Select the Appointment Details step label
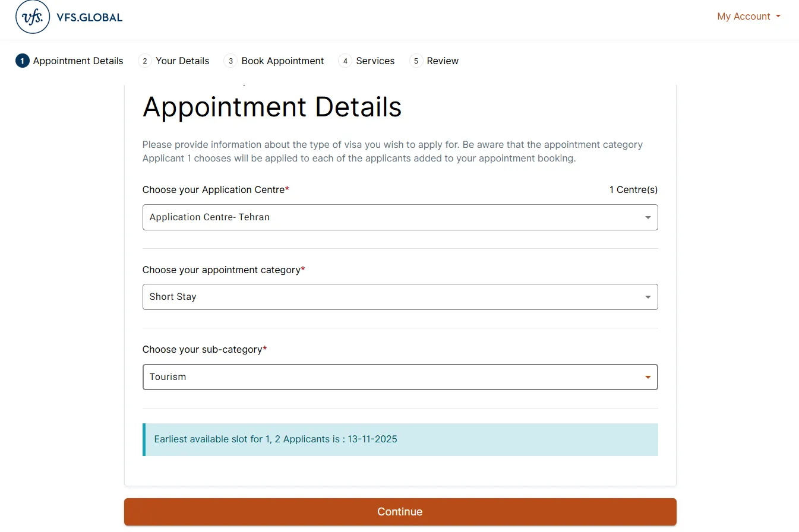Screen dimensions: 799x532 (78, 61)
